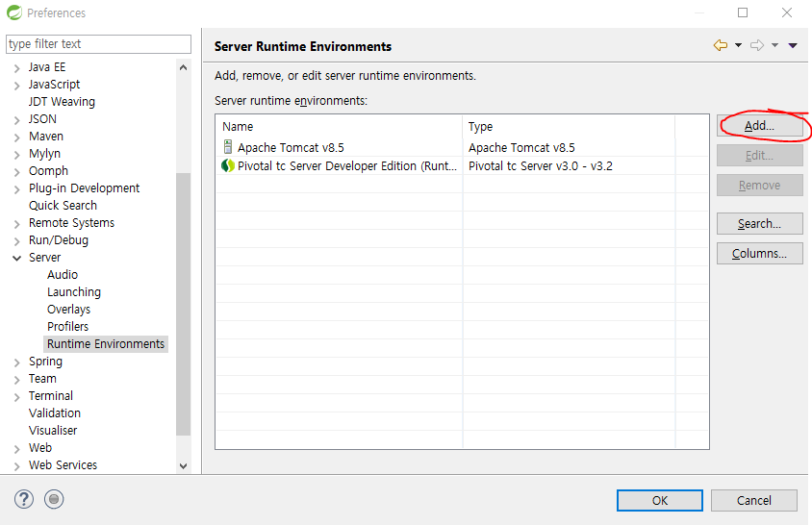Open the Forward history dropdown arrow
The height and width of the screenshot is (525, 812).
774,45
